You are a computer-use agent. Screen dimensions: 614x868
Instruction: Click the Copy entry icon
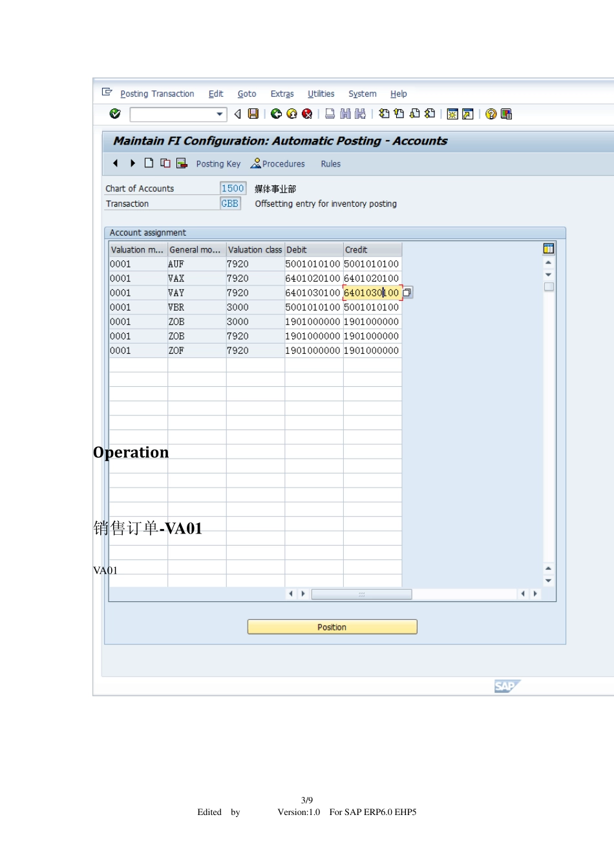165,163
